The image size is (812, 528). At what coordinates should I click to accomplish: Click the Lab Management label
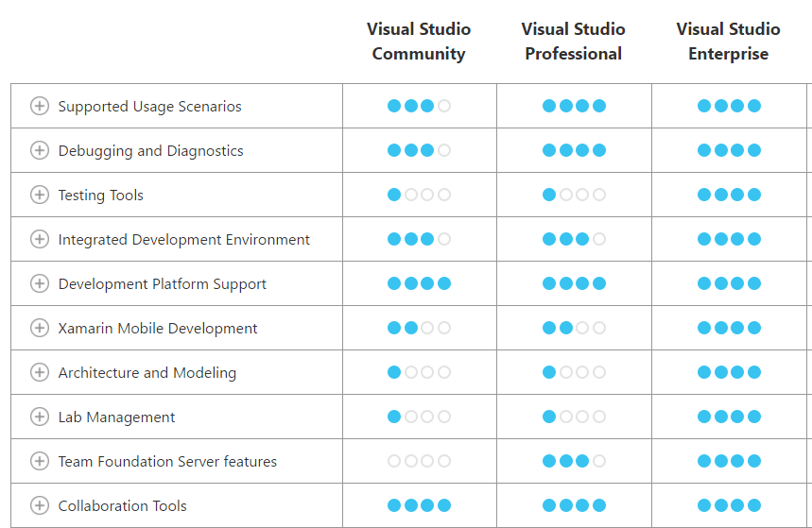116,417
